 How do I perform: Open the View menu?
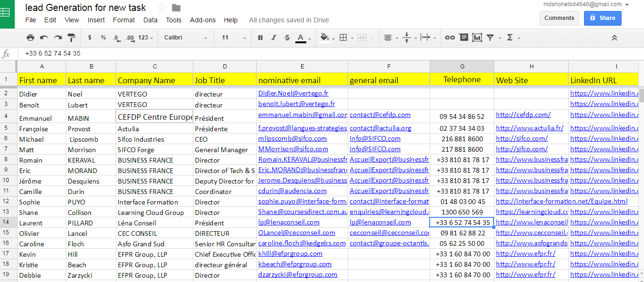pyautogui.click(x=72, y=20)
